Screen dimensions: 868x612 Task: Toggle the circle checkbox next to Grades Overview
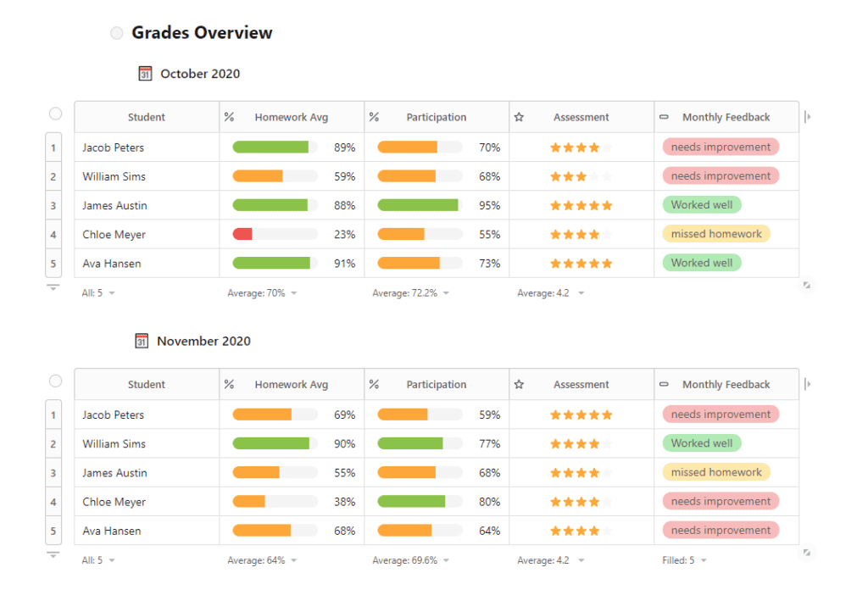click(117, 33)
